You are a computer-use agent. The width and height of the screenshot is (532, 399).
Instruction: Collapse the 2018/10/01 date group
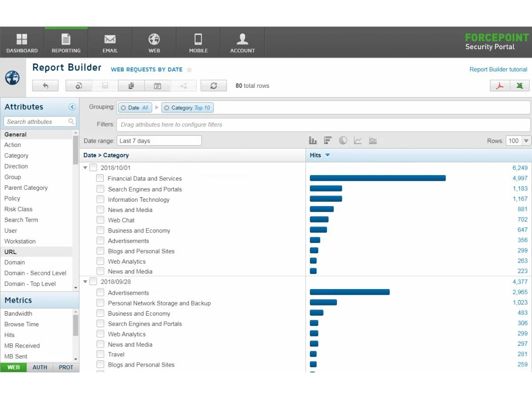(86, 168)
